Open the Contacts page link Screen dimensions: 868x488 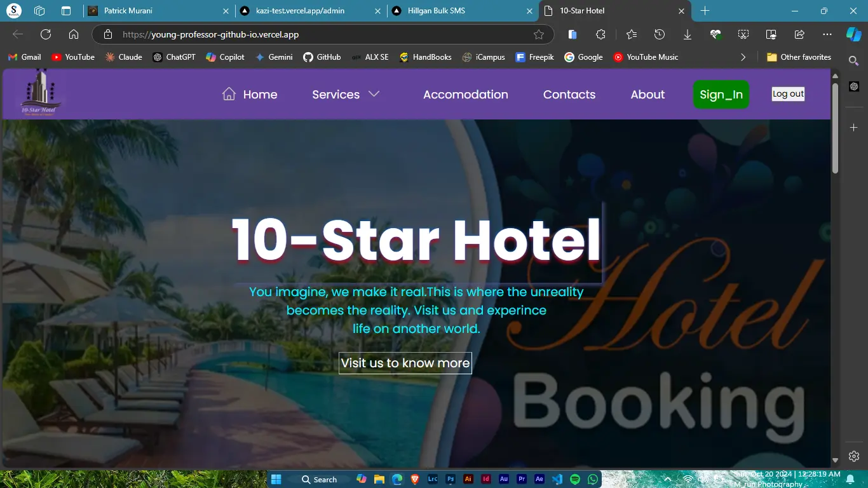569,94
